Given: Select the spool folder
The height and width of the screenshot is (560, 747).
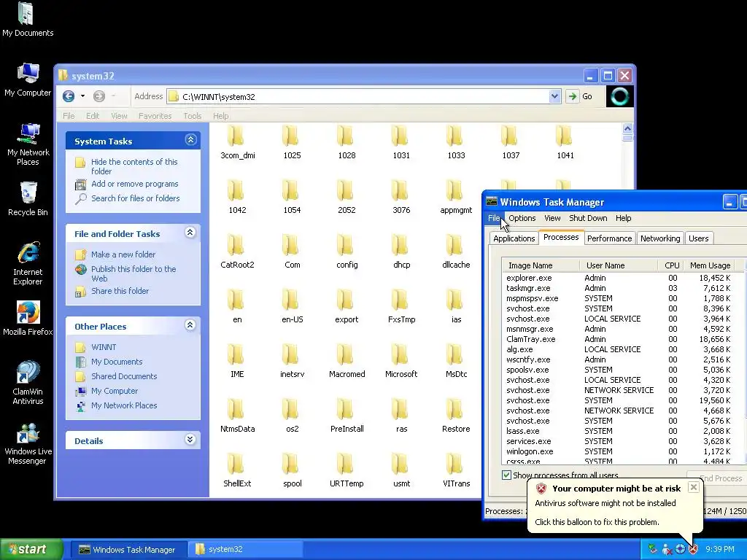Looking at the screenshot, I should click(292, 471).
